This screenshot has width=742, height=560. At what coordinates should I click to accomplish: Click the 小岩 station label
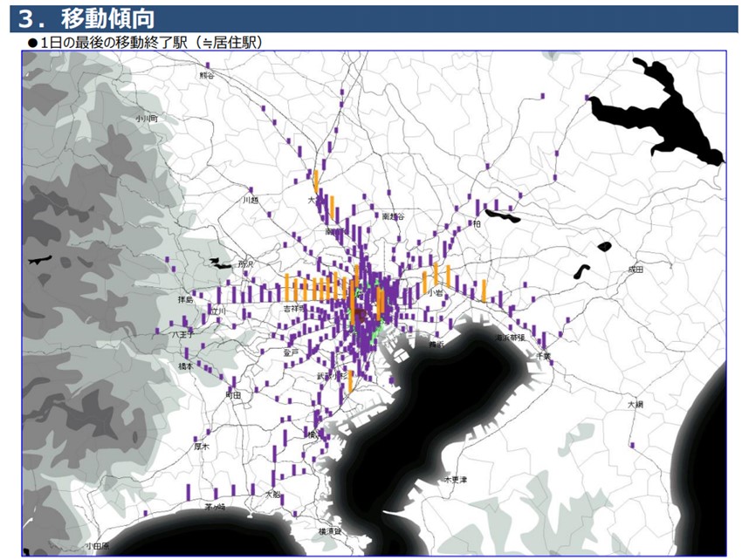435,293
